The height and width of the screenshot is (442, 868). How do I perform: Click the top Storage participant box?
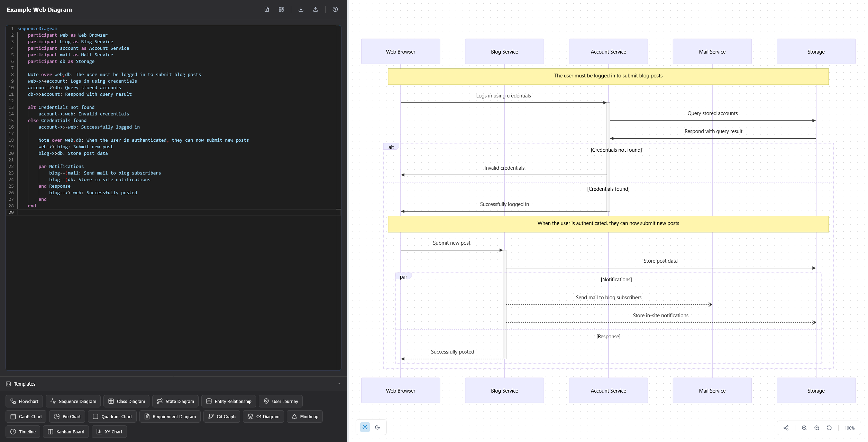(816, 51)
